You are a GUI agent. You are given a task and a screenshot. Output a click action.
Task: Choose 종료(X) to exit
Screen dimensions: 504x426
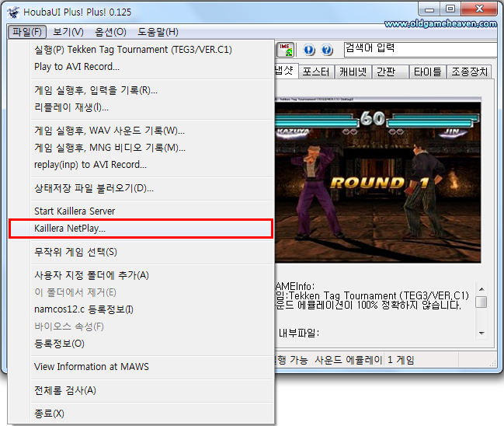pos(141,414)
